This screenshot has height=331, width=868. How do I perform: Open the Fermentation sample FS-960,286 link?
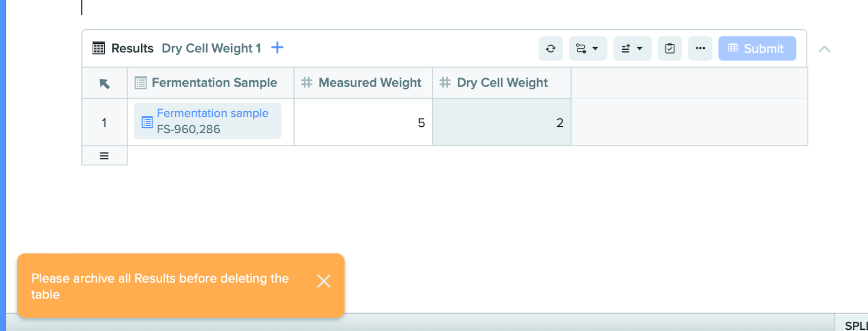coord(212,113)
